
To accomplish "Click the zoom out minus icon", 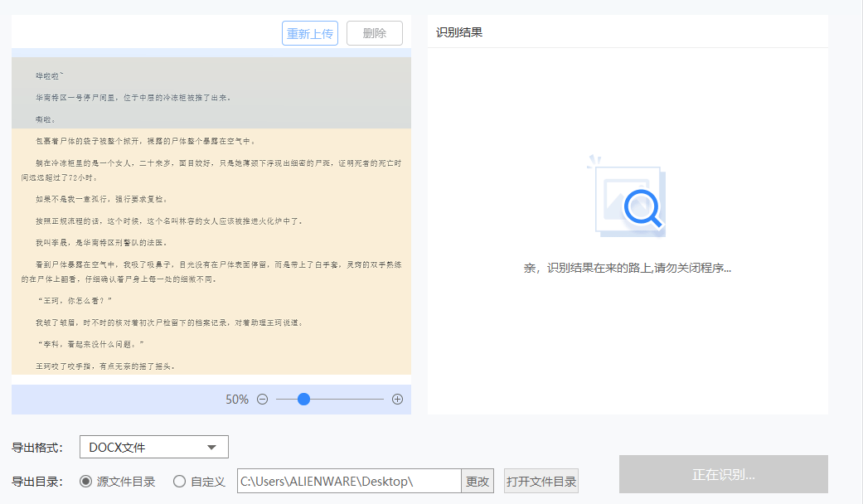I will (261, 399).
